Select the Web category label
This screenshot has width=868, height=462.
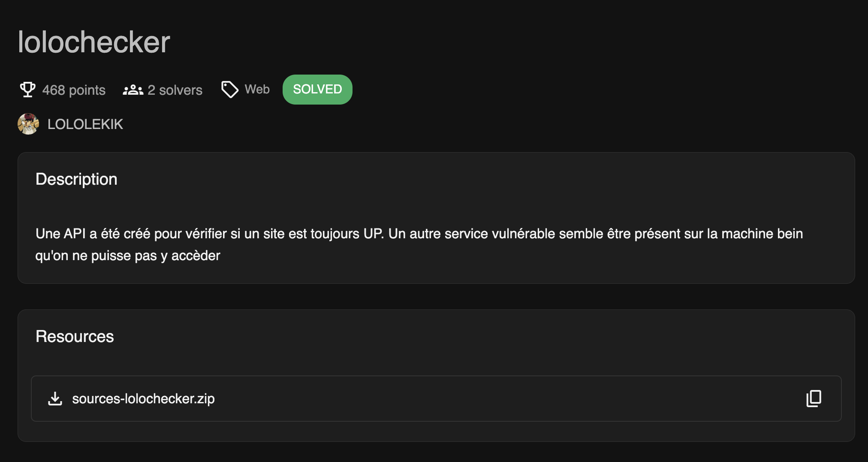pyautogui.click(x=257, y=89)
